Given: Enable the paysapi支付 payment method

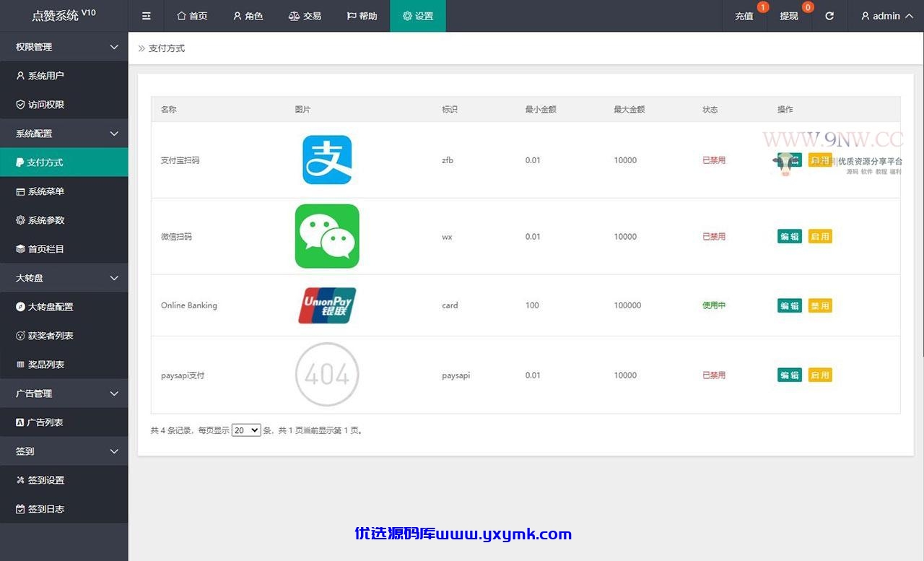Looking at the screenshot, I should click(x=820, y=375).
